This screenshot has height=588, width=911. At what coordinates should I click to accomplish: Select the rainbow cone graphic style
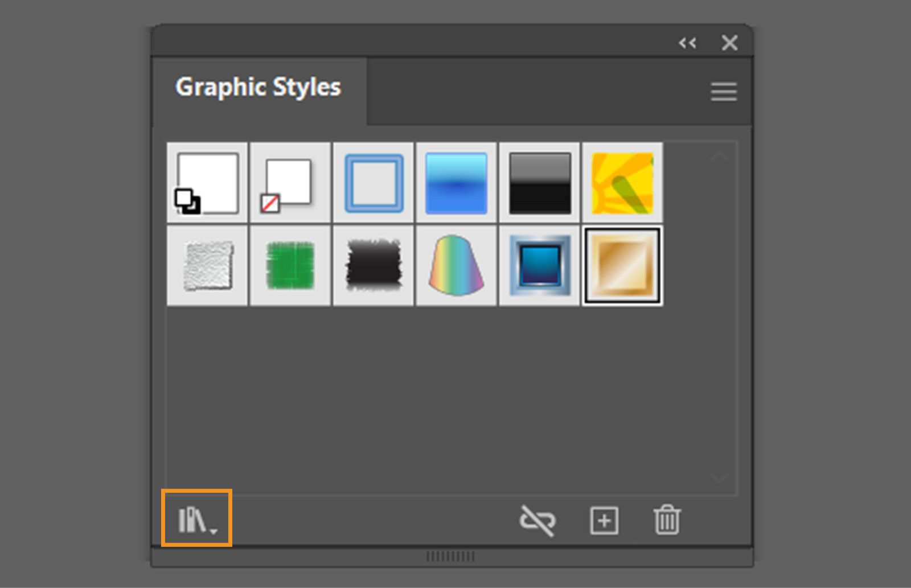coord(455,265)
